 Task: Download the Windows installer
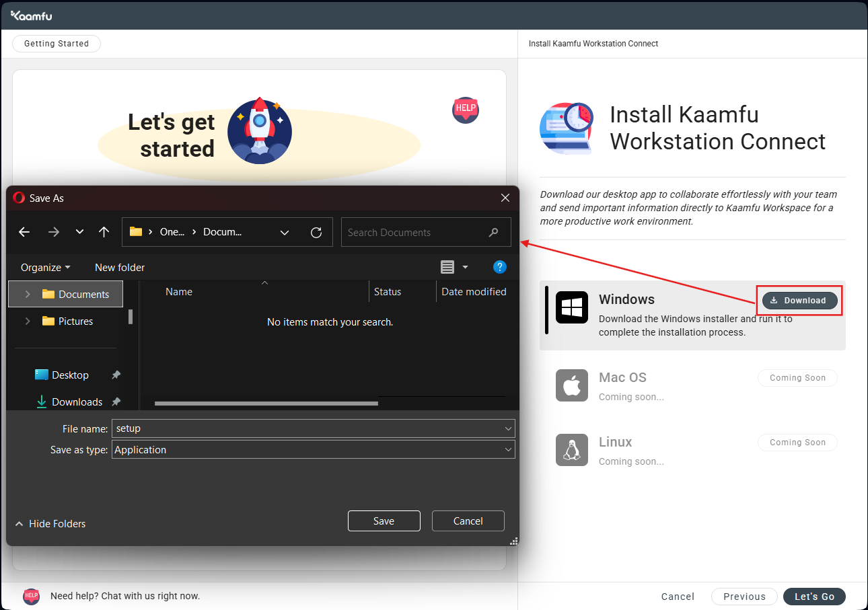800,300
